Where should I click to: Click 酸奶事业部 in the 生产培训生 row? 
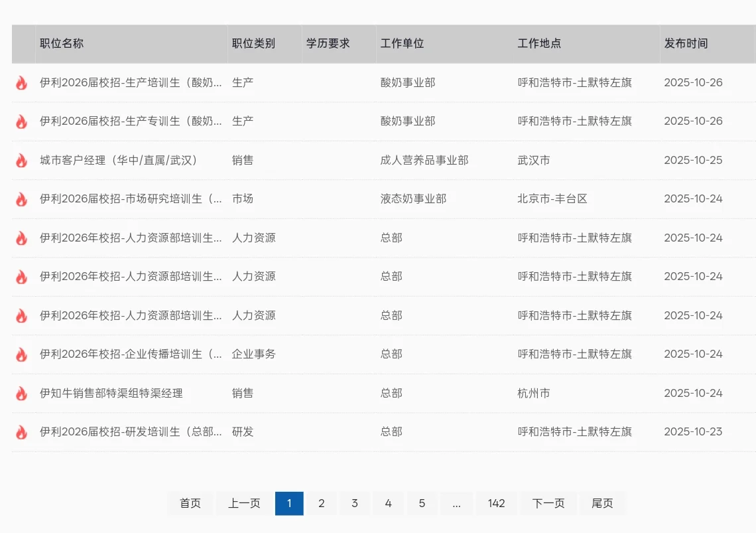408,82
